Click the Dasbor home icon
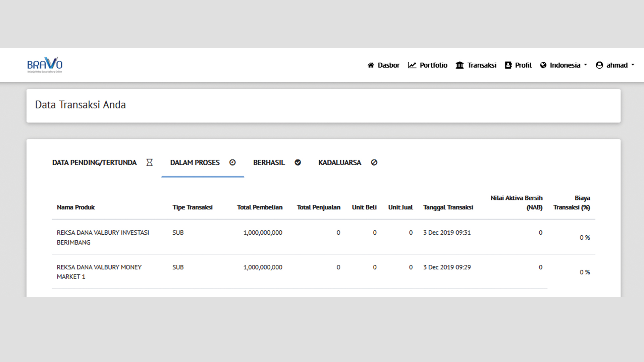Viewport: 644px width, 362px height. [x=371, y=65]
